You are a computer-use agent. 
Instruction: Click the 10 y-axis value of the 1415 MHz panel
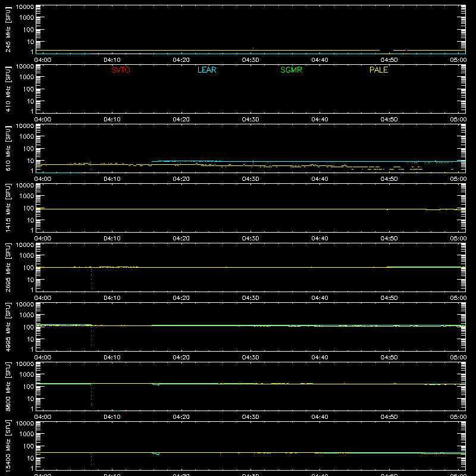point(30,220)
